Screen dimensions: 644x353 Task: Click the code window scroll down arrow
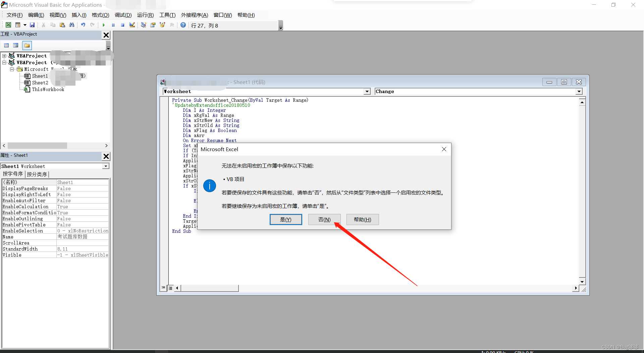pos(582,282)
